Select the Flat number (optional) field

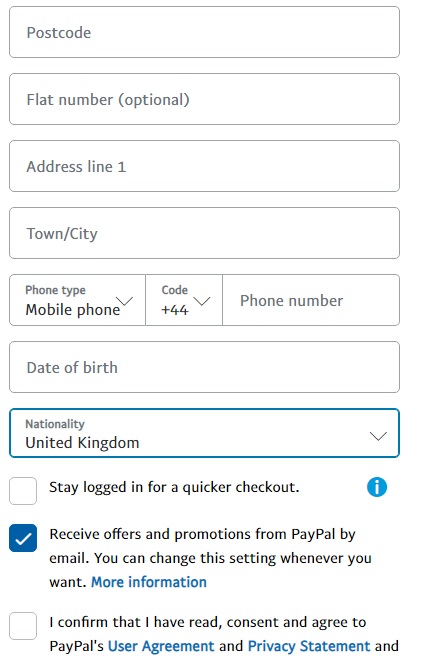click(204, 99)
